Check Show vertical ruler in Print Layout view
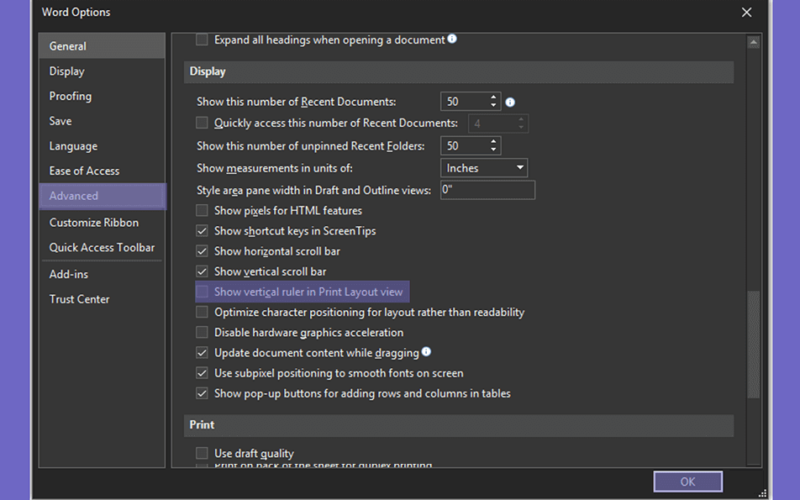Screen dimensions: 800x500 [202, 292]
